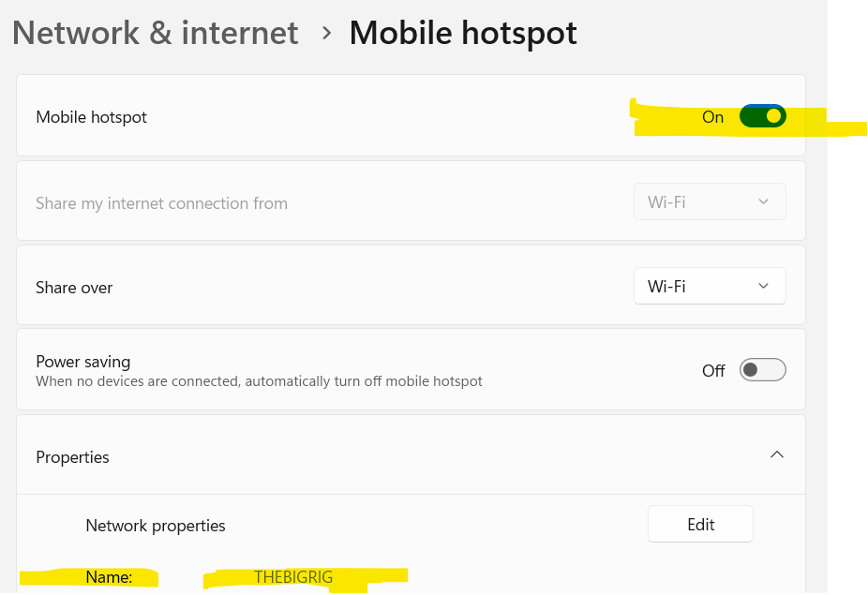The width and height of the screenshot is (868, 595).
Task: Click the Mobile hotspot row label
Action: pyautogui.click(x=91, y=117)
